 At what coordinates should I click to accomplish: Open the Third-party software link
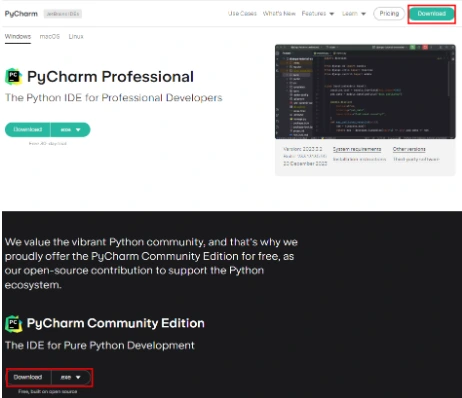pyautogui.click(x=416, y=159)
